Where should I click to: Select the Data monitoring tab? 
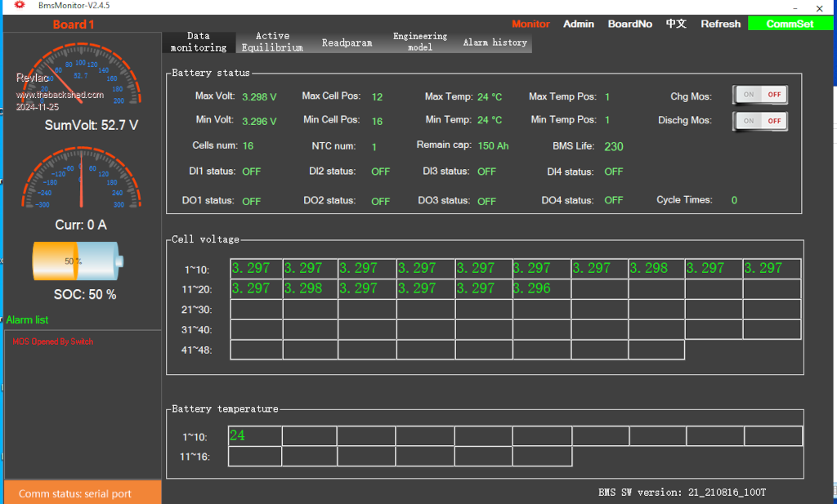click(199, 42)
